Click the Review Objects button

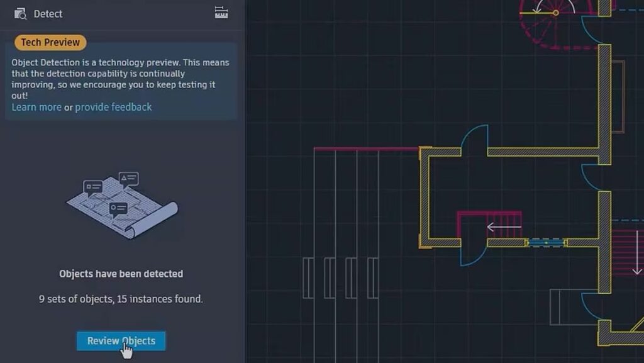coord(121,341)
